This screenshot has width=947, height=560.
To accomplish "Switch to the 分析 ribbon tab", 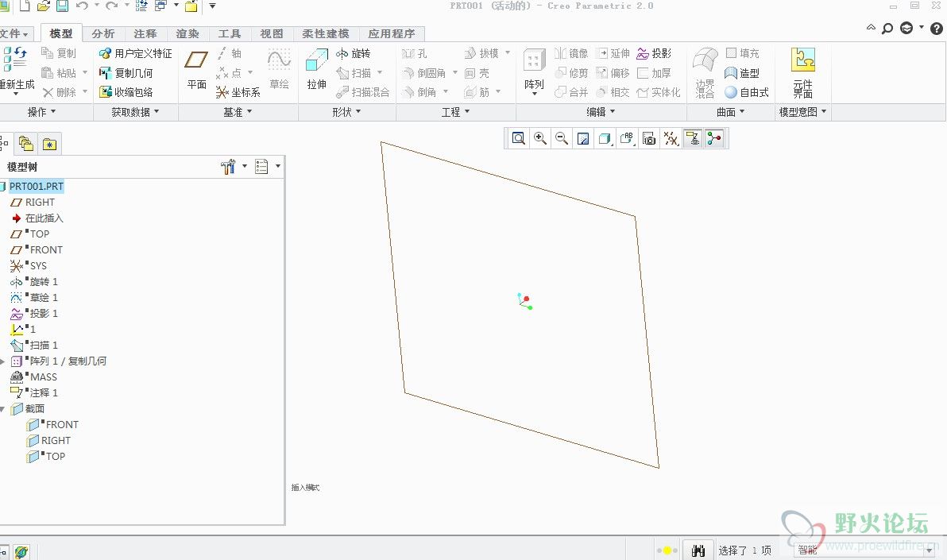I will [x=103, y=34].
